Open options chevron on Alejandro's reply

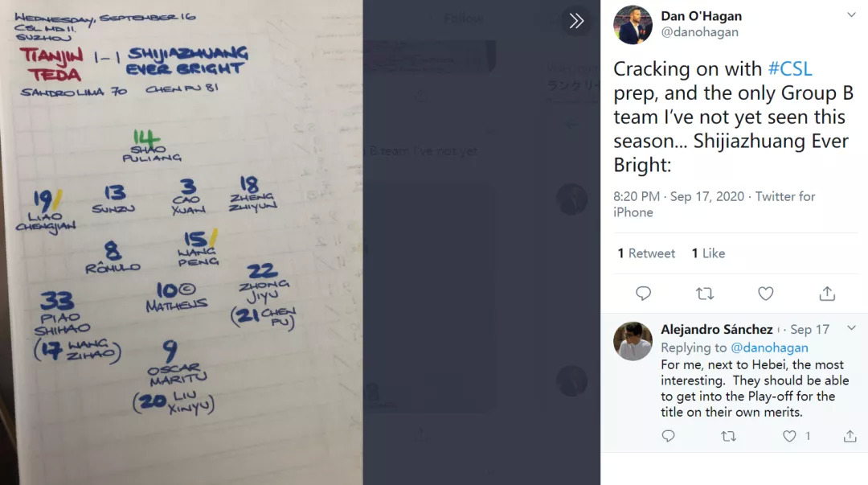coord(851,328)
